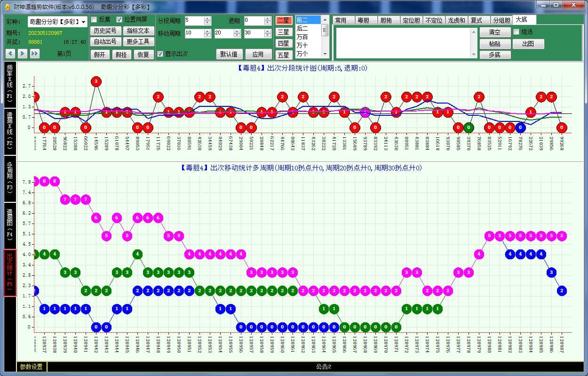
Task: Select the 出次统计 (F5) side panel
Action: click(9, 272)
